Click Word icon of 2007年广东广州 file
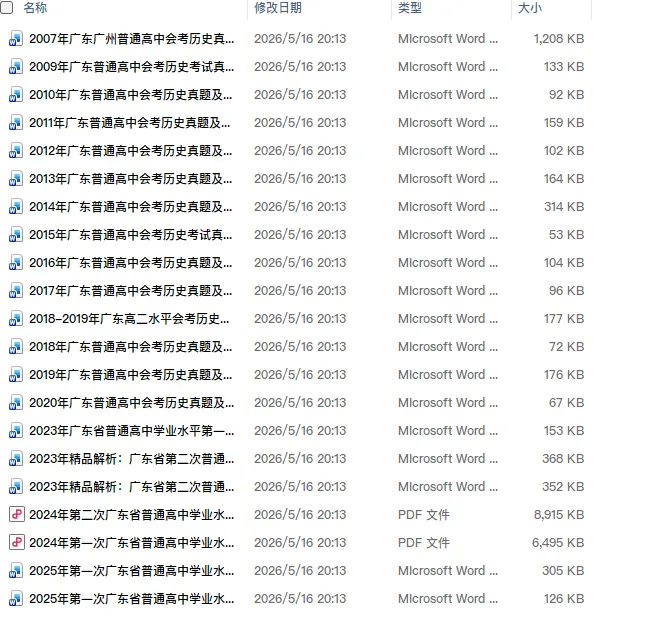 click(x=16, y=39)
